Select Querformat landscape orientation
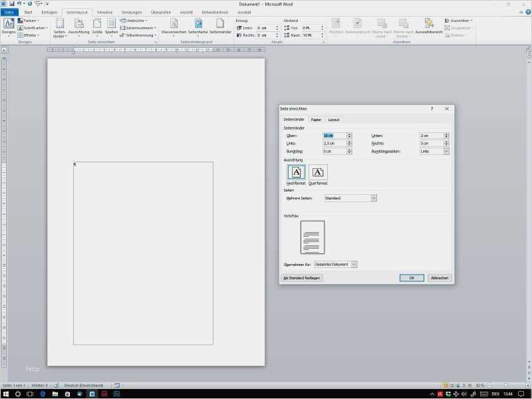The height and width of the screenshot is (399, 532). (x=318, y=176)
